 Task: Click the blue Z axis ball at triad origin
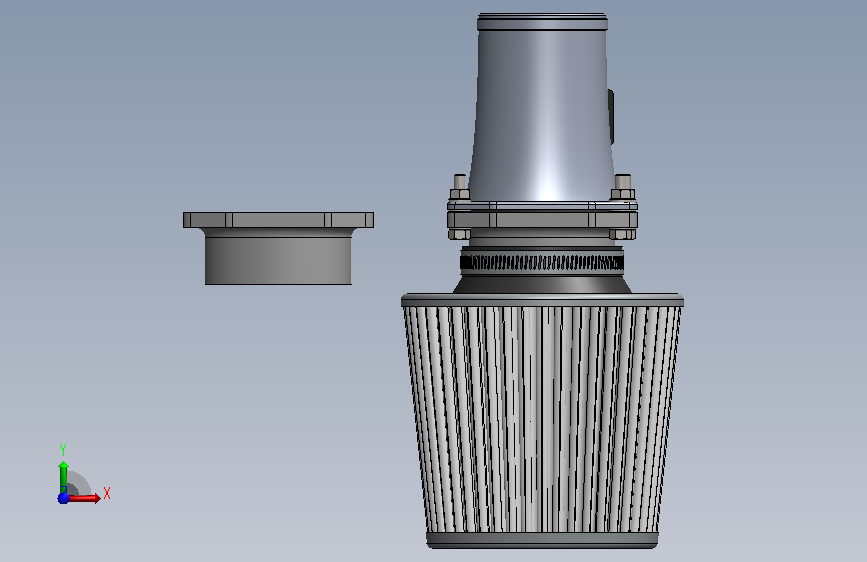click(63, 498)
